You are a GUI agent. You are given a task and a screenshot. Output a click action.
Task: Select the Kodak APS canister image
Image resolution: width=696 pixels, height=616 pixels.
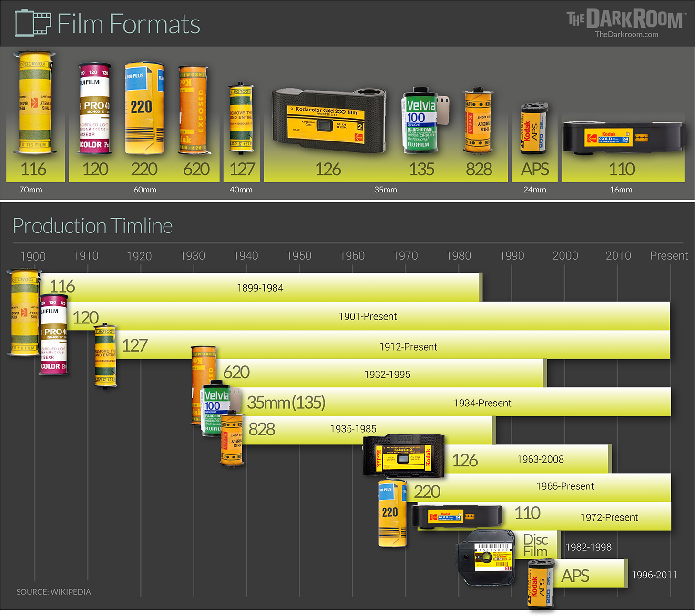point(534,128)
